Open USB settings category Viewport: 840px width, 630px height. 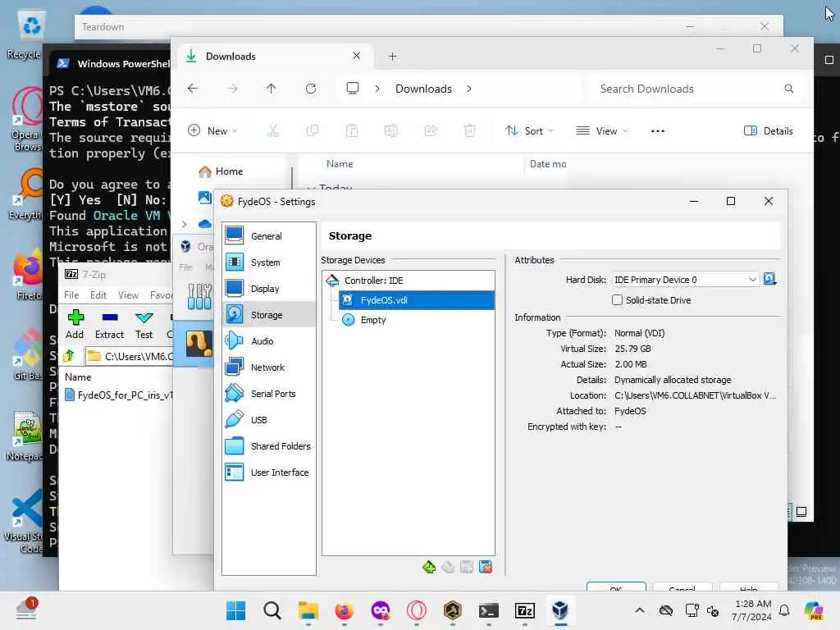[268, 420]
